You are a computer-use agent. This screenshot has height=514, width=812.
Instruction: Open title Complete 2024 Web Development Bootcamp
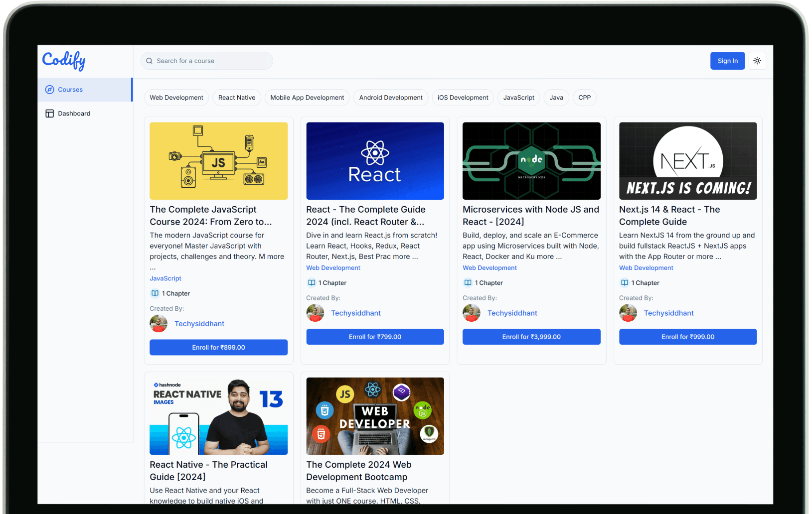(359, 471)
